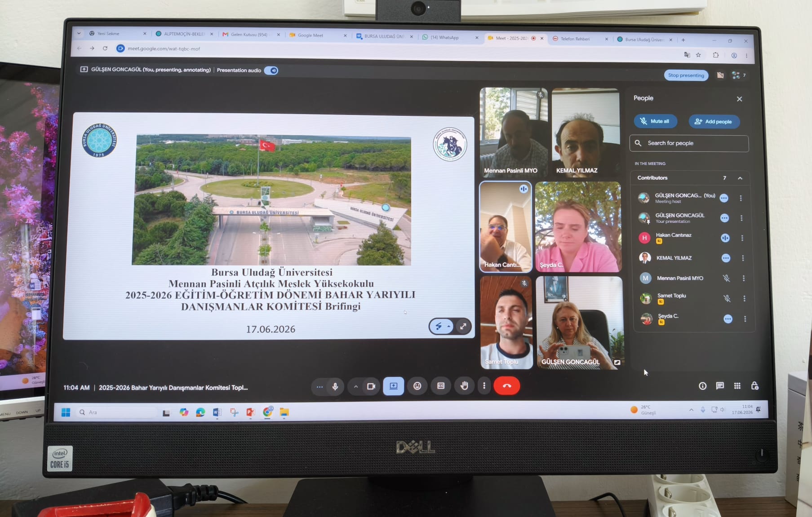
Task: Close the People side panel
Action: click(x=739, y=99)
